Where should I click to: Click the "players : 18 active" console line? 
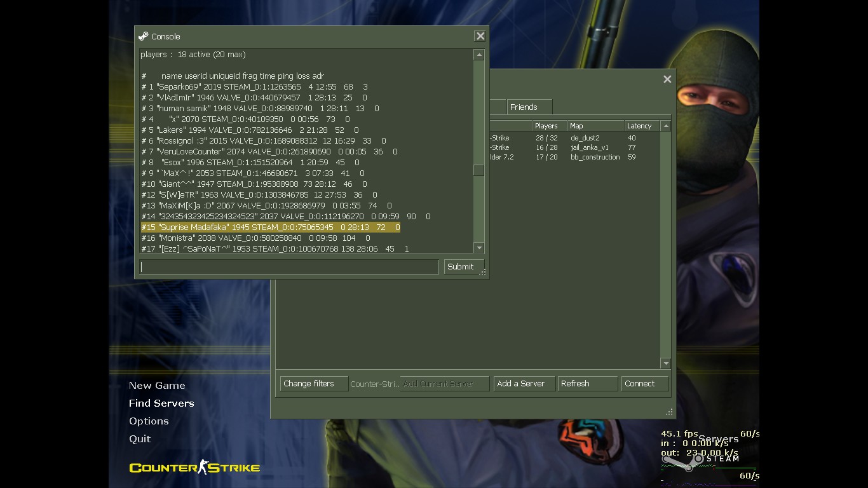[193, 54]
